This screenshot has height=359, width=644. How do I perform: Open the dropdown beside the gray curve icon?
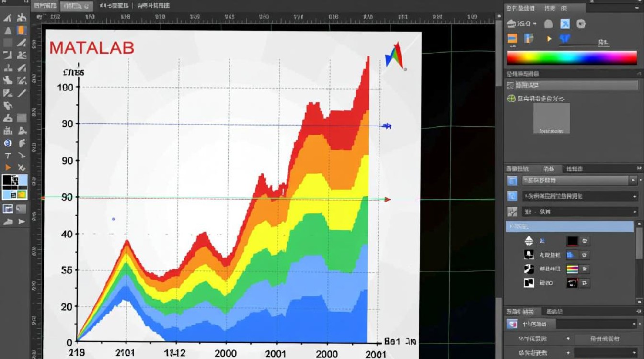click(x=579, y=212)
